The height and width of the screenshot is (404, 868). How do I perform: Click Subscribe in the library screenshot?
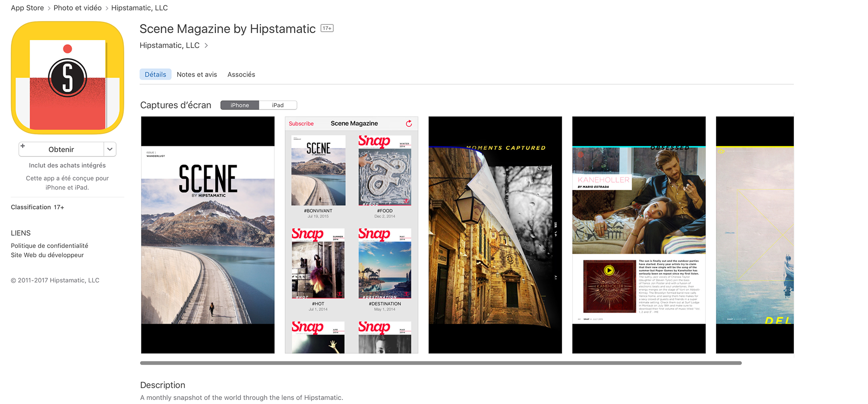click(301, 124)
